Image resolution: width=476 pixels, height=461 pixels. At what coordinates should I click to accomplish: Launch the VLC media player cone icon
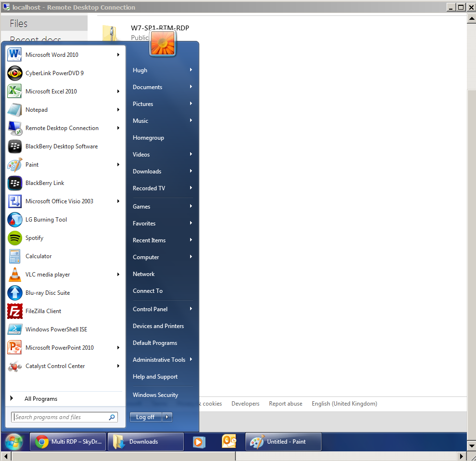click(x=14, y=275)
